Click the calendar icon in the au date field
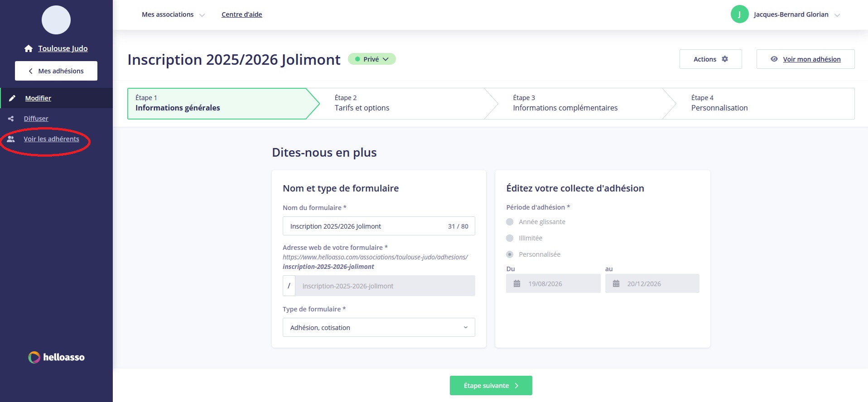Image resolution: width=868 pixels, height=402 pixels. 616,284
